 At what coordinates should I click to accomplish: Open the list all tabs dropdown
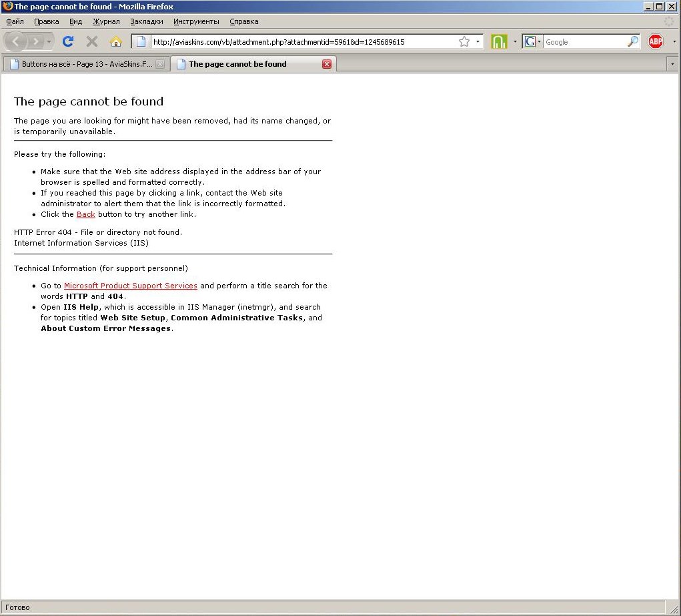[x=672, y=64]
